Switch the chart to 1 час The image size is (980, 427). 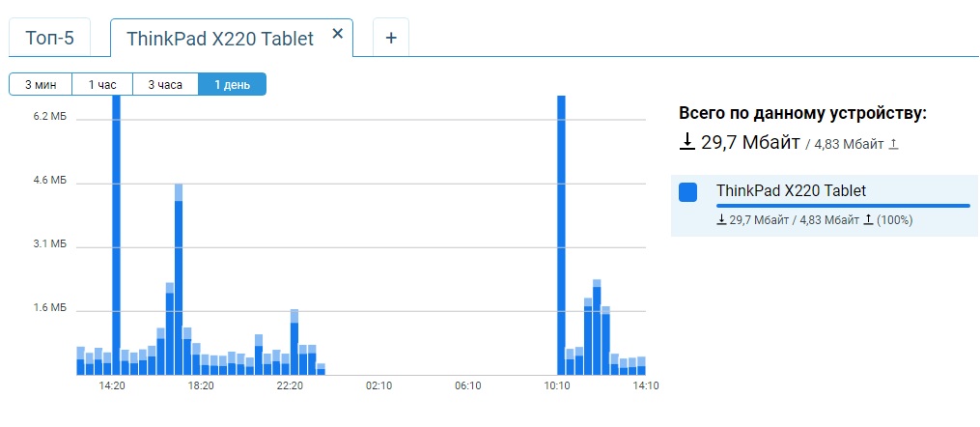click(102, 85)
